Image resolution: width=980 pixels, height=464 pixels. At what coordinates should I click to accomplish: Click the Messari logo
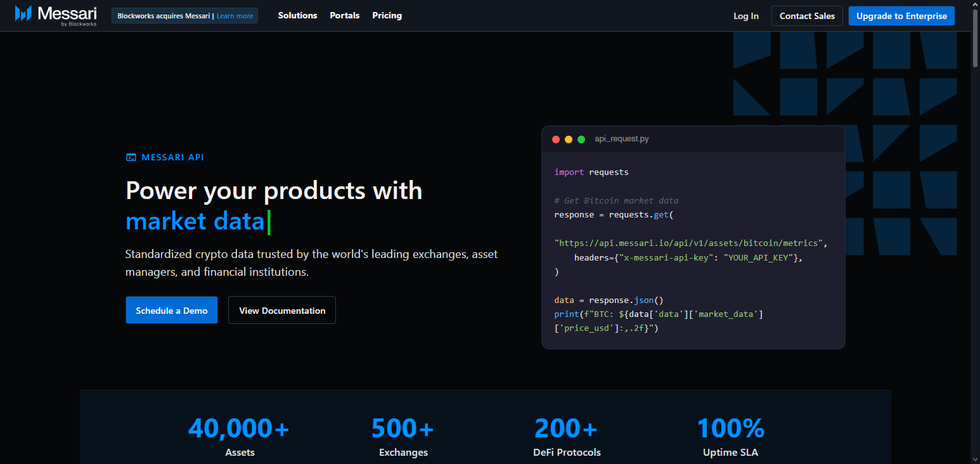(x=56, y=15)
